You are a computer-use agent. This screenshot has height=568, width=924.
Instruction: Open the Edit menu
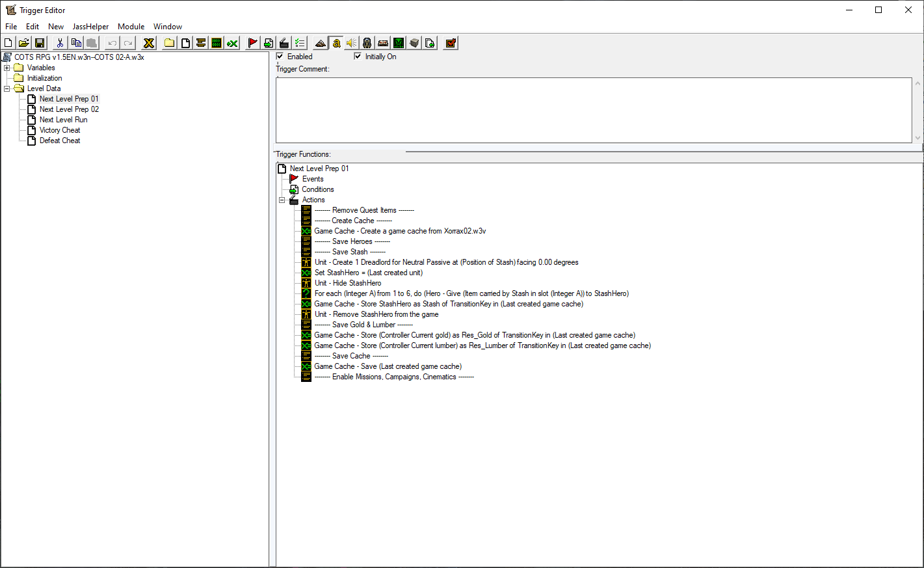click(x=33, y=27)
